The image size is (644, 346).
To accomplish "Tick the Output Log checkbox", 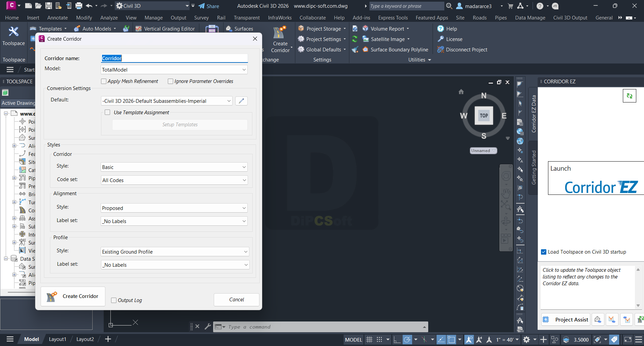I will [x=114, y=300].
